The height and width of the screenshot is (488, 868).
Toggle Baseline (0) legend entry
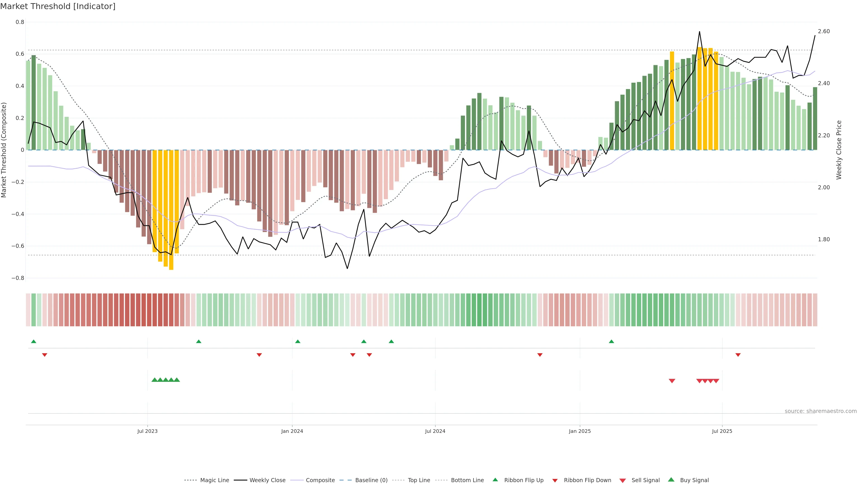[371, 480]
